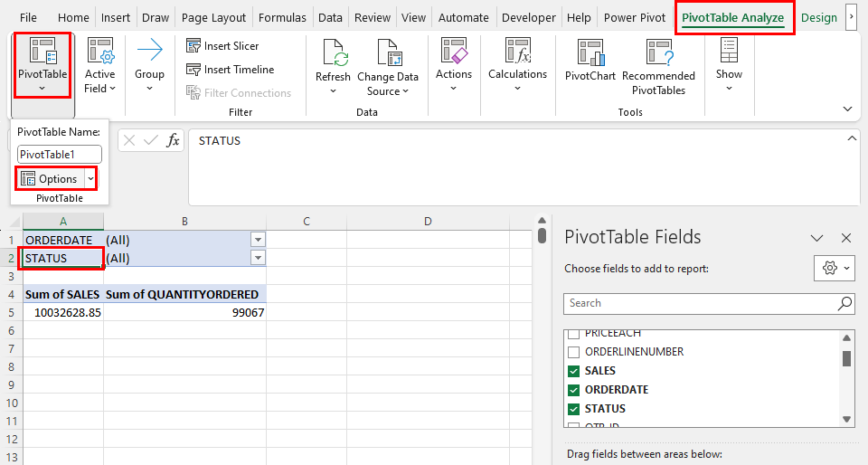868x465 pixels.
Task: Select column D header
Action: coord(428,222)
